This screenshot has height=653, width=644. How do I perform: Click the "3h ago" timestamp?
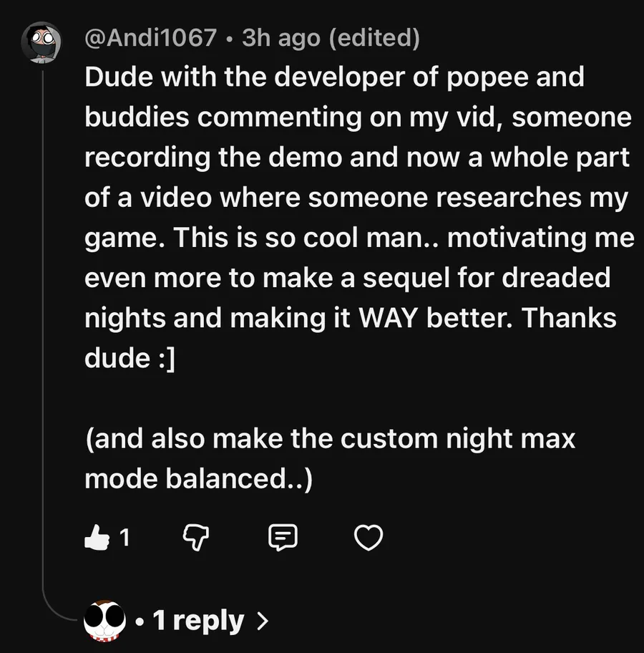pyautogui.click(x=281, y=37)
